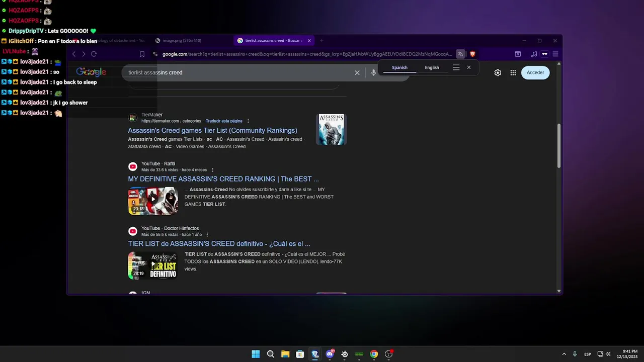The height and width of the screenshot is (362, 644).
Task: Click the translate icon in the address bar
Action: pyautogui.click(x=460, y=54)
